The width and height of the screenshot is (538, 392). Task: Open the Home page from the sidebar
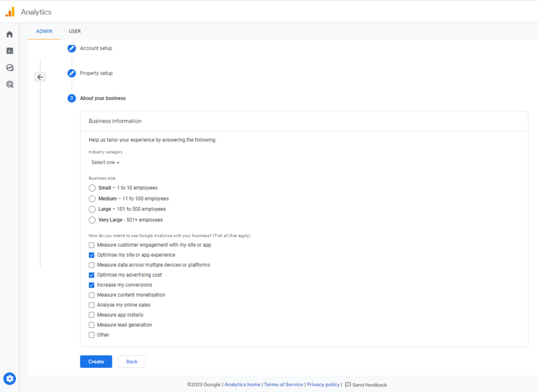pyautogui.click(x=9, y=34)
